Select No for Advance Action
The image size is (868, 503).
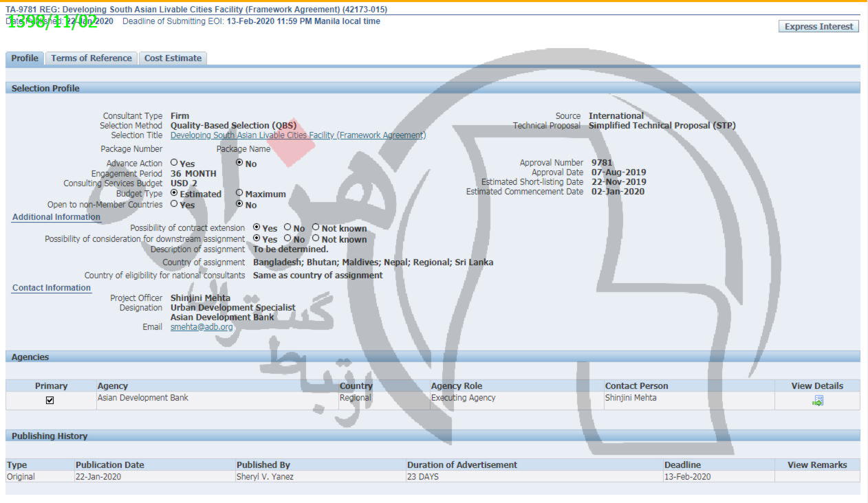click(x=239, y=163)
